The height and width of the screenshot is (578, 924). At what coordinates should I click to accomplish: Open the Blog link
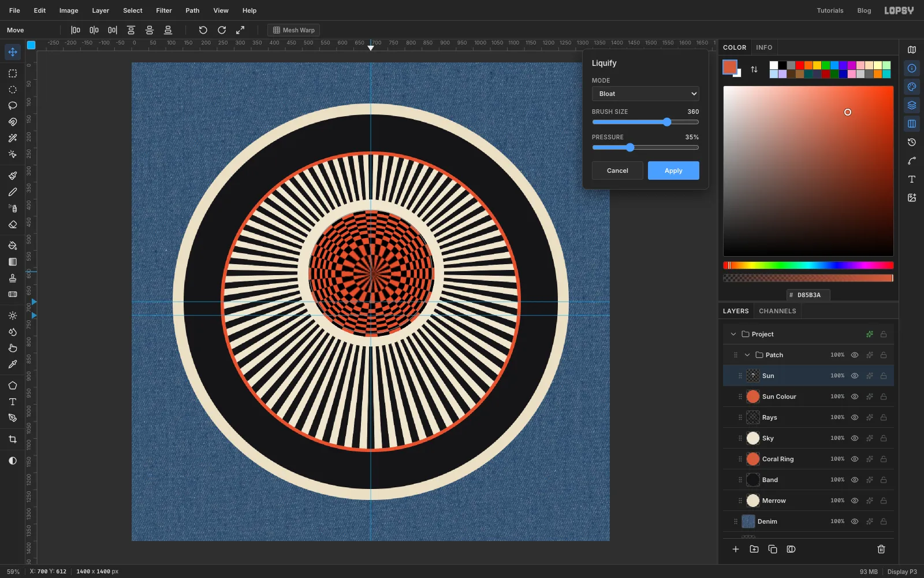pos(864,10)
